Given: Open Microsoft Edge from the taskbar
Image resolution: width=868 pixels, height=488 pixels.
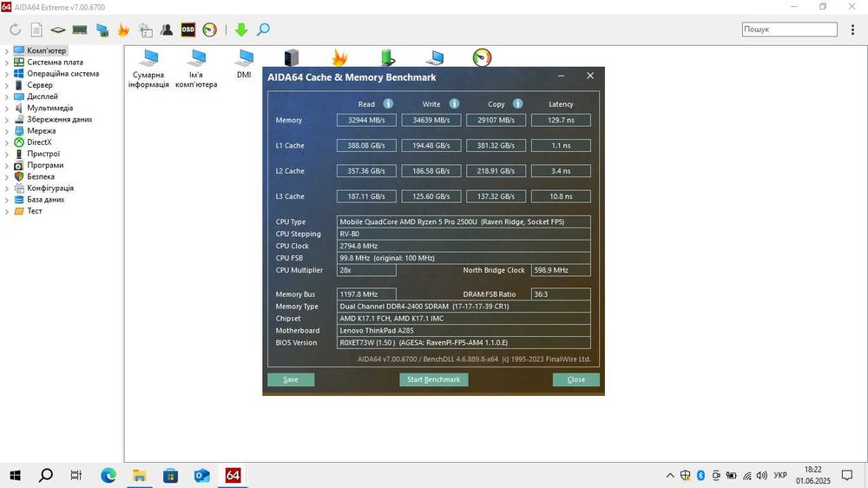Looking at the screenshot, I should pos(108,475).
